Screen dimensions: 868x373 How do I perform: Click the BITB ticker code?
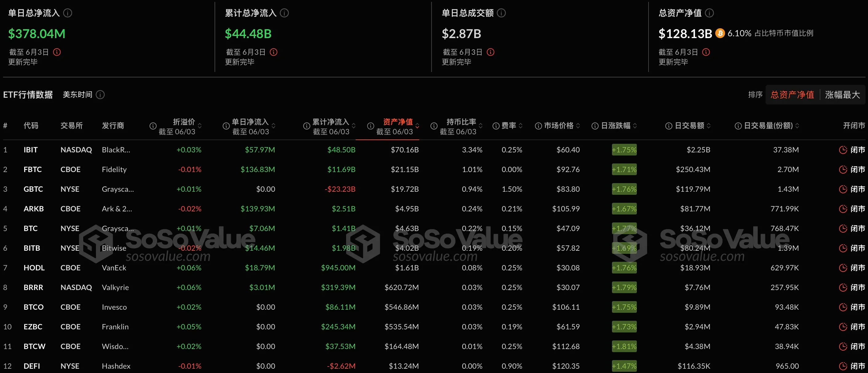coord(32,248)
